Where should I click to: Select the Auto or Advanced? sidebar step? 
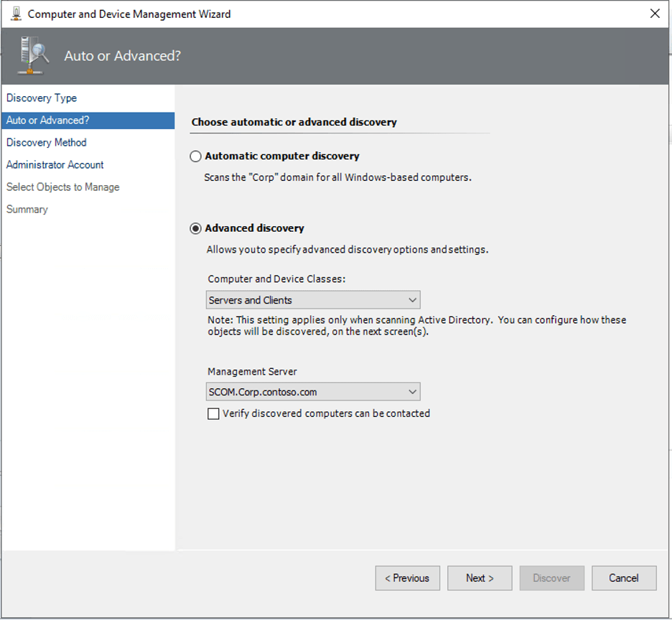click(x=48, y=121)
